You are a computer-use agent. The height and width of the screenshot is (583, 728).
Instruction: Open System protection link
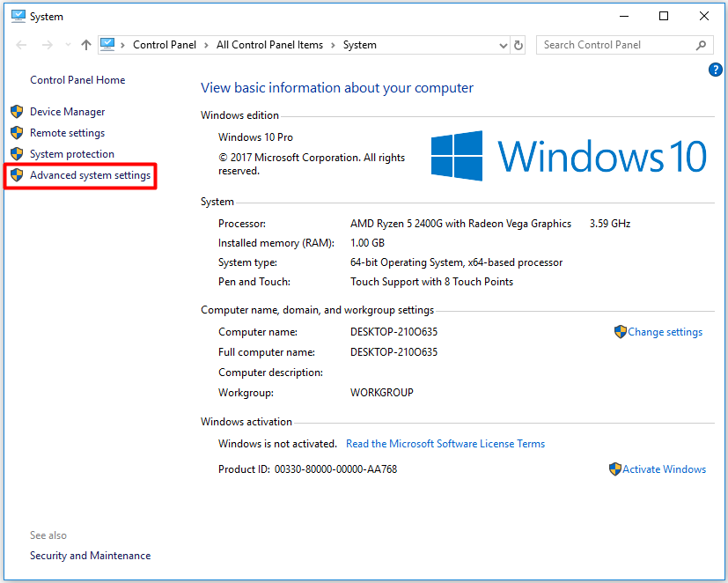[x=72, y=154]
